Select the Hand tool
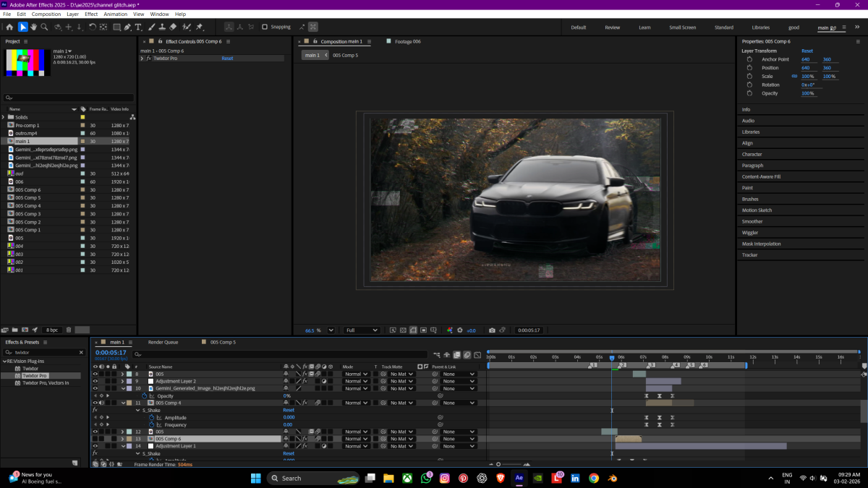Screen dimensions: 868x488 pyautogui.click(x=34, y=27)
